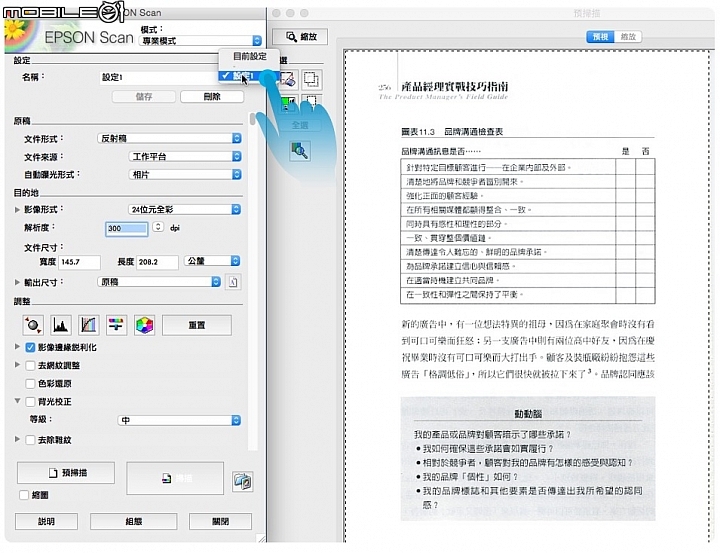Click the 寬度 width field 145.7
Viewport: 720px width, 553px height.
tap(79, 262)
